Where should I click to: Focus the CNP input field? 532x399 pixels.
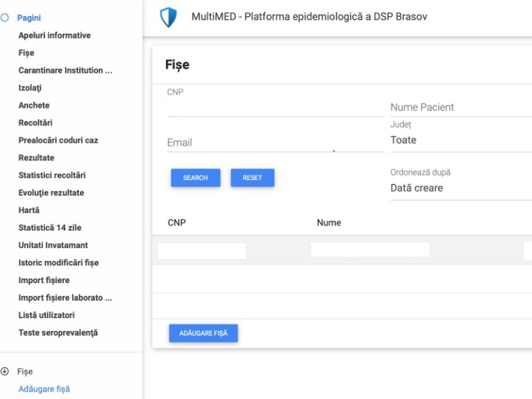click(275, 107)
